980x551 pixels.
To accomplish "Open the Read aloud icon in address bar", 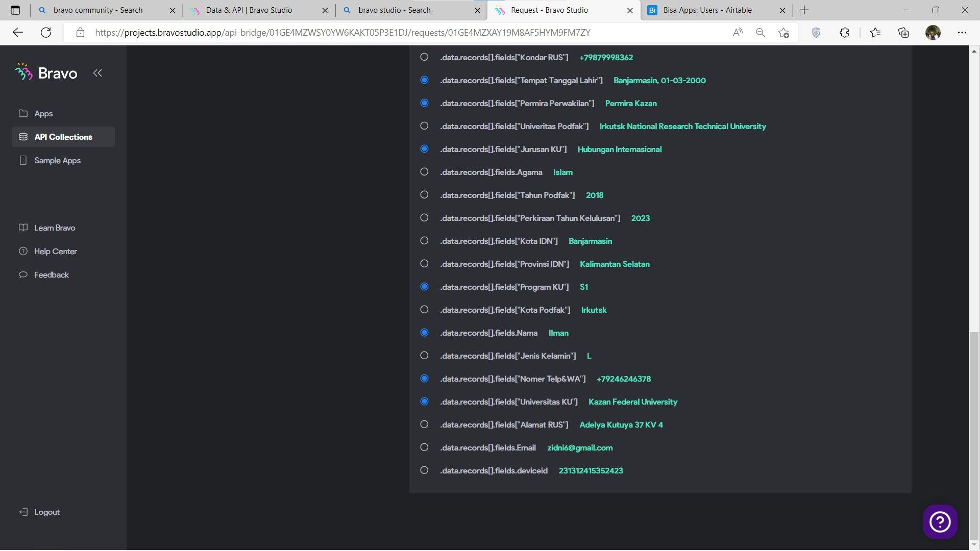I will click(x=738, y=33).
